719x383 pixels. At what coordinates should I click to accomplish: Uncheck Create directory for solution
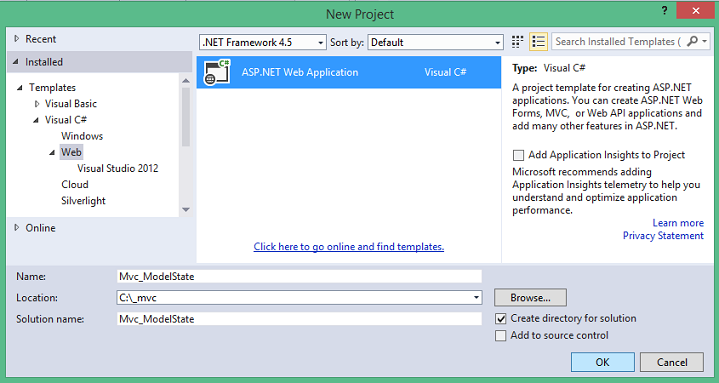click(501, 318)
